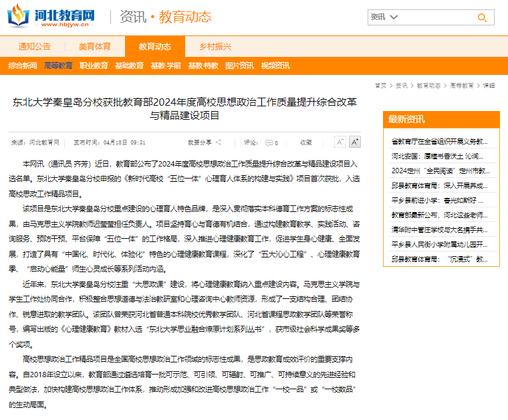The height and width of the screenshot is (420, 508).
Task: Open news item 邱县教育体育局：“沉浸式”教...
Action: click(x=439, y=259)
